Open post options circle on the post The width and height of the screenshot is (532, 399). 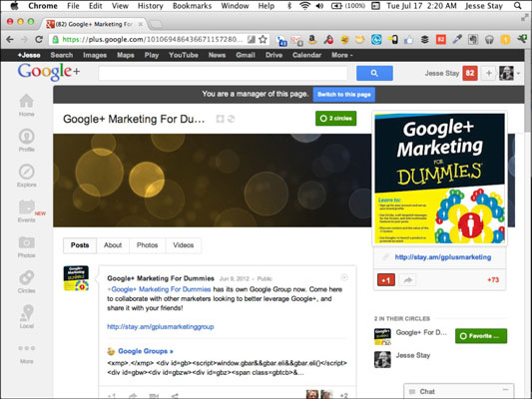[344, 277]
